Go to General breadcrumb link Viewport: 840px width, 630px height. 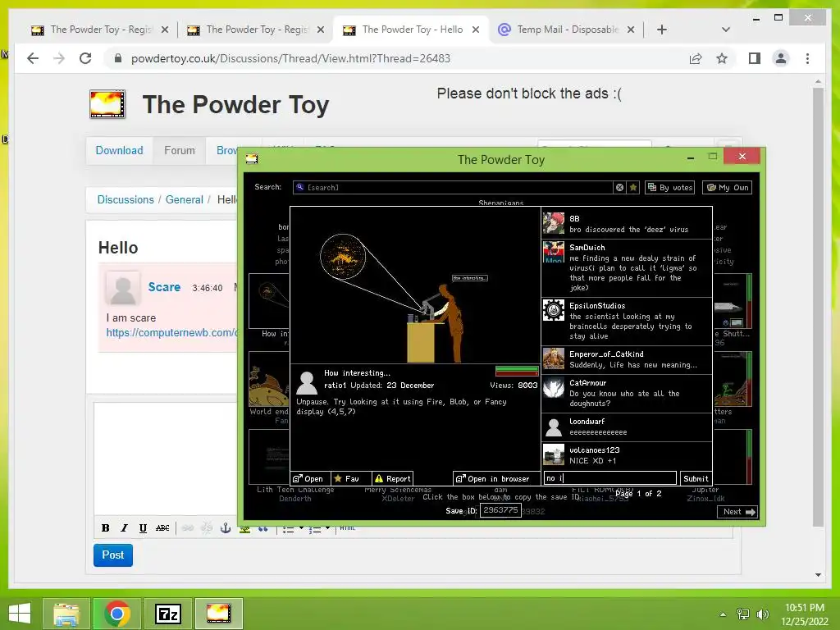185,200
